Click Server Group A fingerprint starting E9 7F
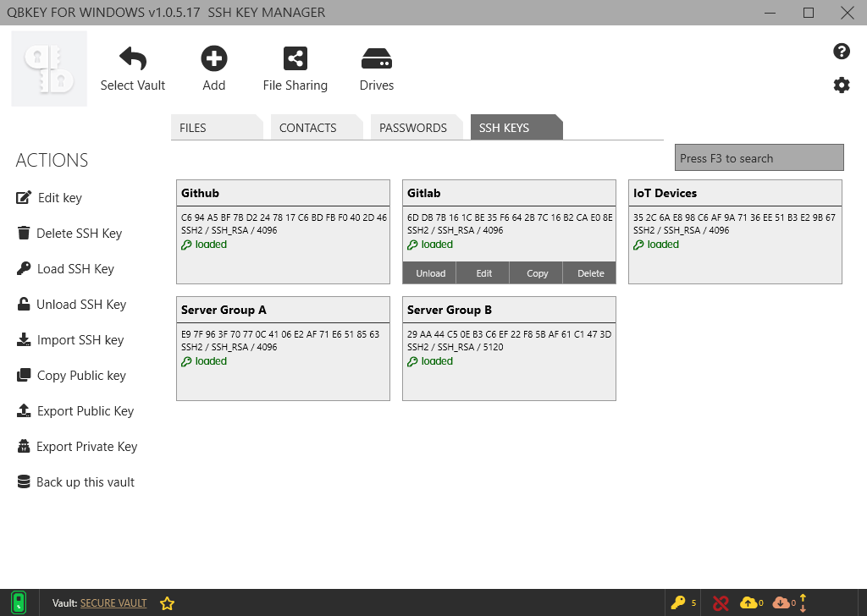The image size is (867, 616). click(280, 334)
